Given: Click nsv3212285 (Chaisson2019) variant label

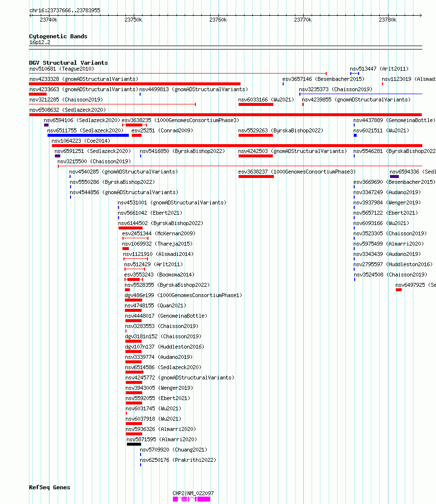Looking at the screenshot, I should [x=66, y=100].
